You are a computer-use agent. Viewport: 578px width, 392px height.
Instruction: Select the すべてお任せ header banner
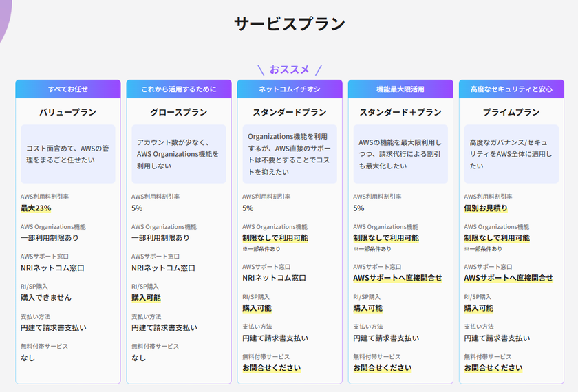pyautogui.click(x=67, y=89)
